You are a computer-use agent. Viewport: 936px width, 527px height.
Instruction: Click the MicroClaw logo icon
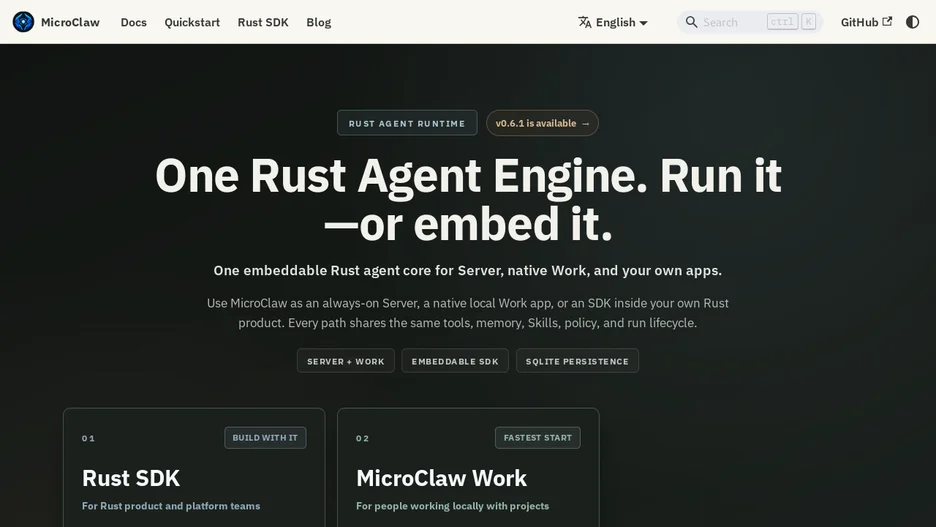click(23, 22)
